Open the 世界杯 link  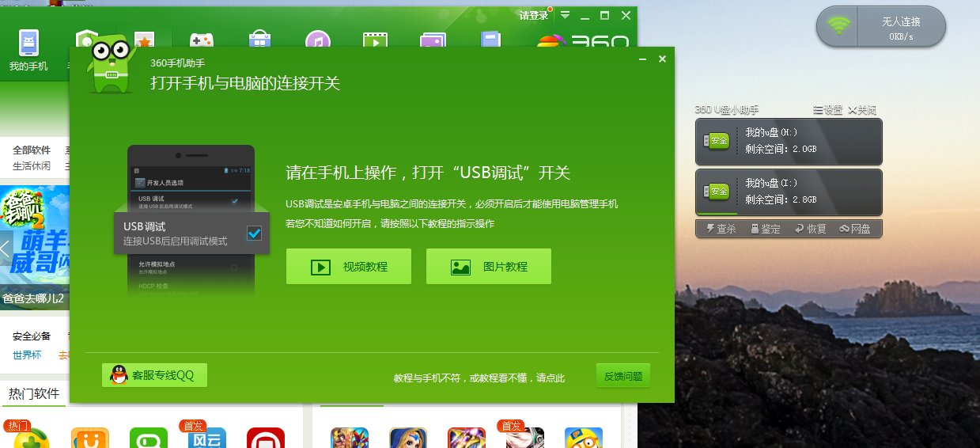tap(27, 355)
